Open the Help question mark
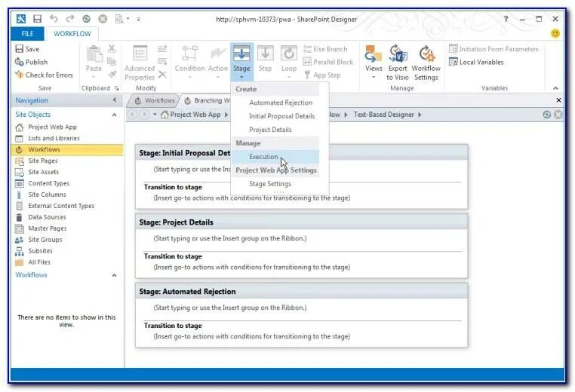The image size is (575, 392). (x=506, y=19)
